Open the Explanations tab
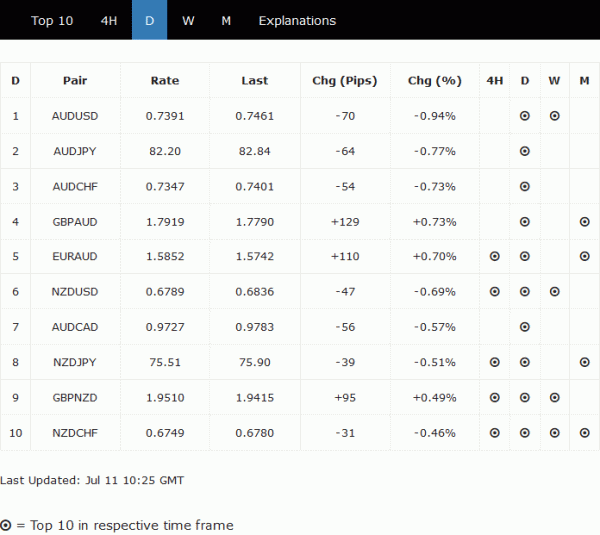This screenshot has width=600, height=535. [x=297, y=20]
